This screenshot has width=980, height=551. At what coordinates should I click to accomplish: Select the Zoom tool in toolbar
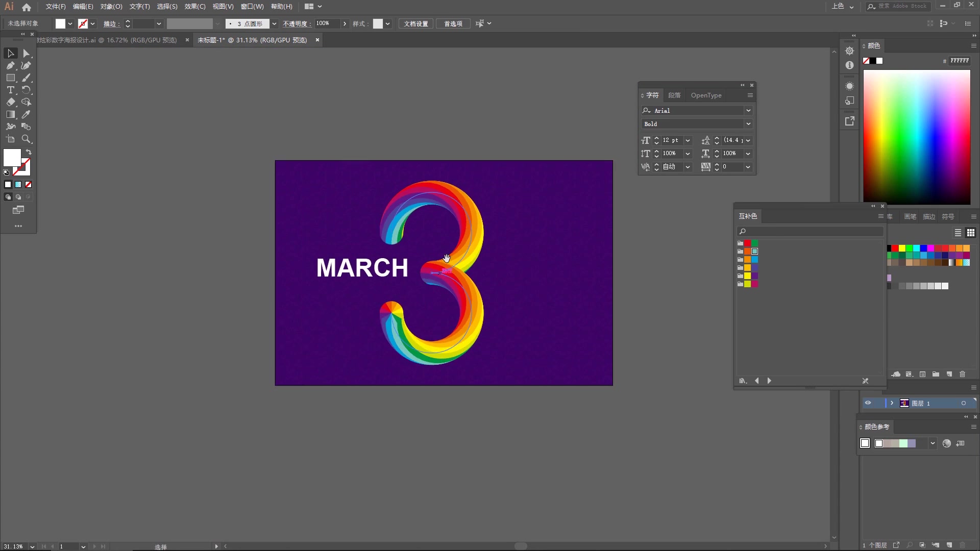(26, 139)
